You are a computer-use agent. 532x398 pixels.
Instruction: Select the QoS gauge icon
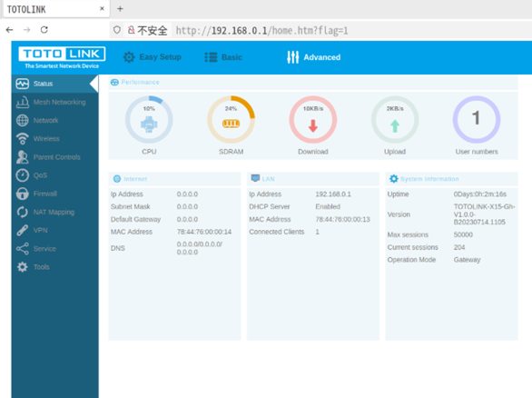point(23,175)
